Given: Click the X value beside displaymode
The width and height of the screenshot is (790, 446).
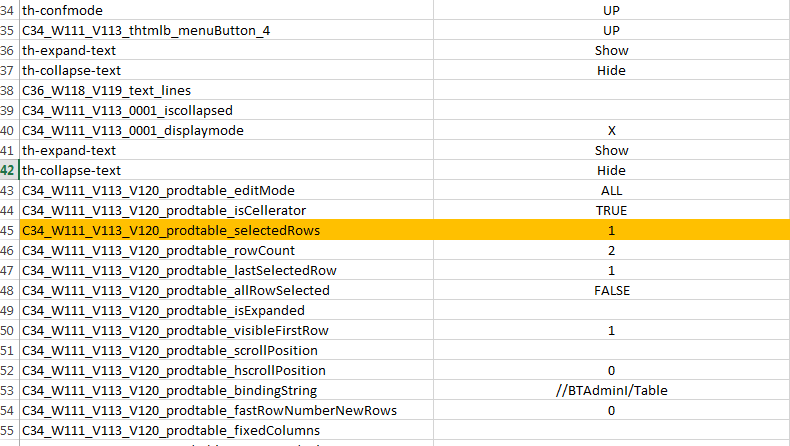Looking at the screenshot, I should click(x=612, y=130).
